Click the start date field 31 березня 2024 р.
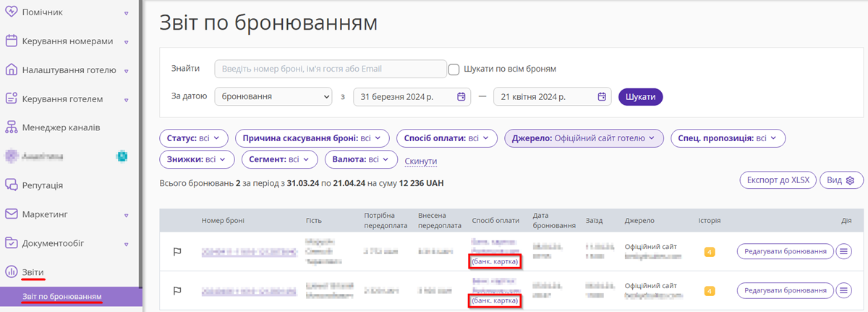 point(412,96)
